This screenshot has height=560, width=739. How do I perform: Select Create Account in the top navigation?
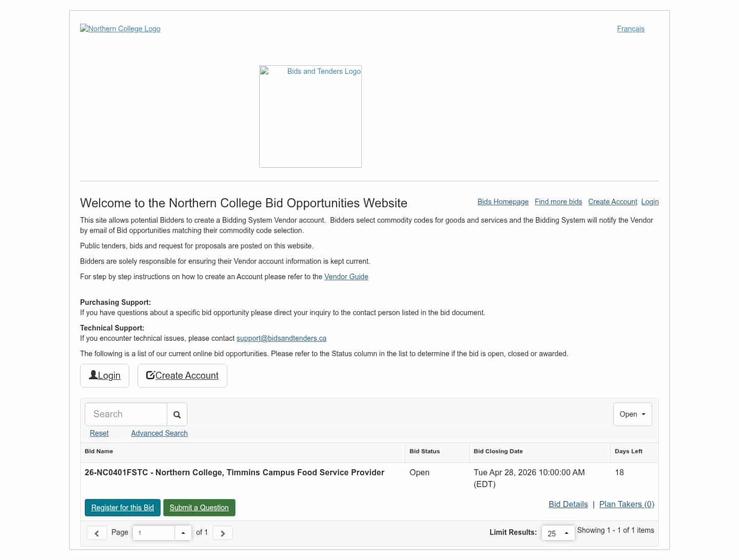pos(613,202)
